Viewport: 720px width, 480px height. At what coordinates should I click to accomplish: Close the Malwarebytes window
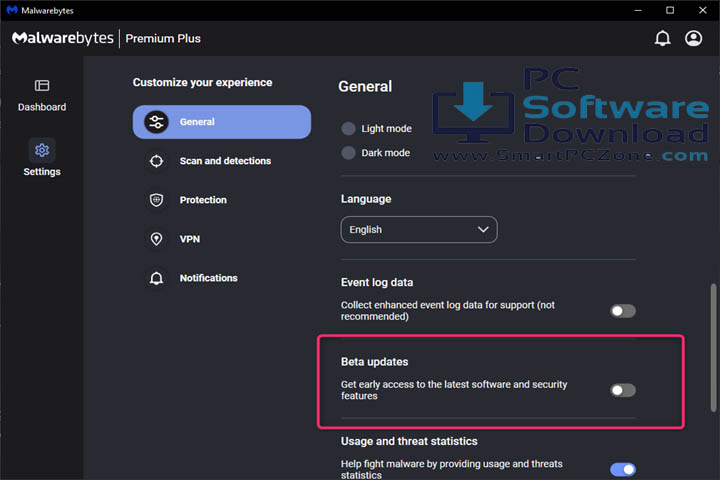(x=703, y=10)
